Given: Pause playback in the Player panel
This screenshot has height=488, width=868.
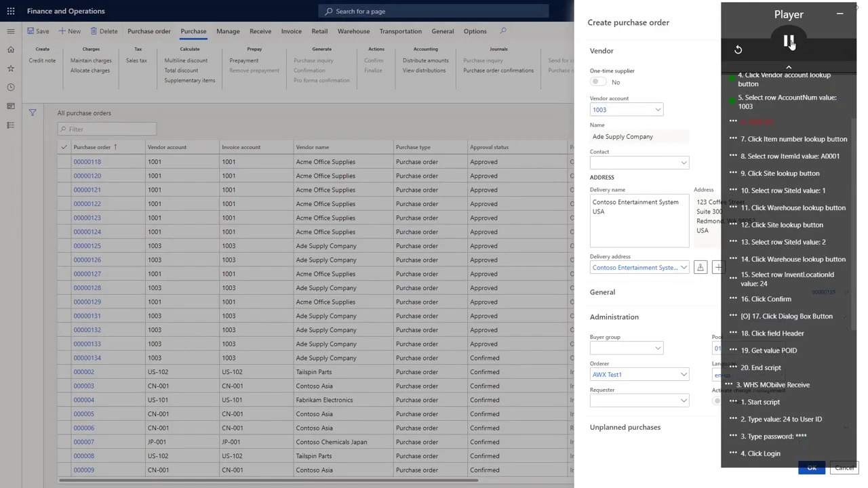Looking at the screenshot, I should point(789,42).
